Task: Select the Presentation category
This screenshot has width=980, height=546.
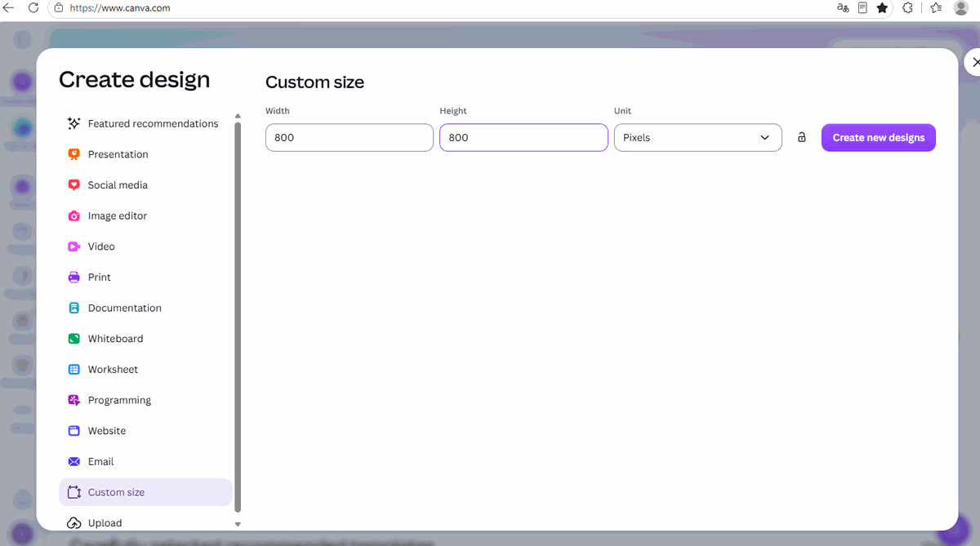Action: 145,154
